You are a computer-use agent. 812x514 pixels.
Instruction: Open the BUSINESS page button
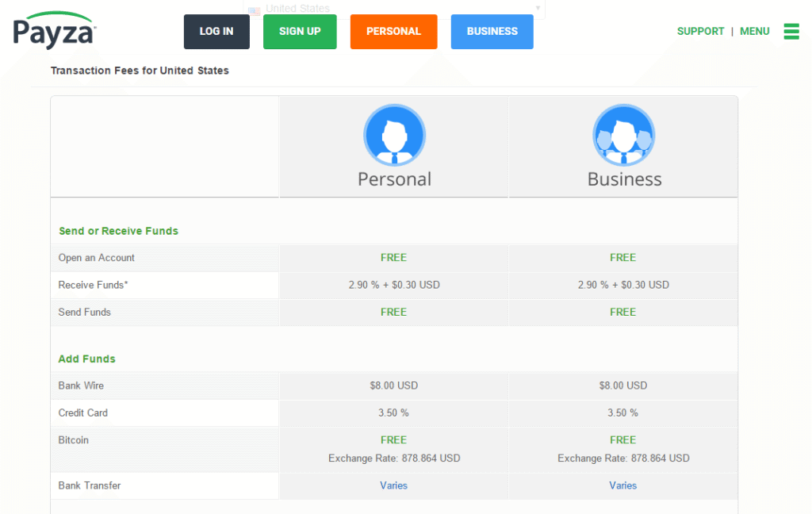click(x=492, y=32)
